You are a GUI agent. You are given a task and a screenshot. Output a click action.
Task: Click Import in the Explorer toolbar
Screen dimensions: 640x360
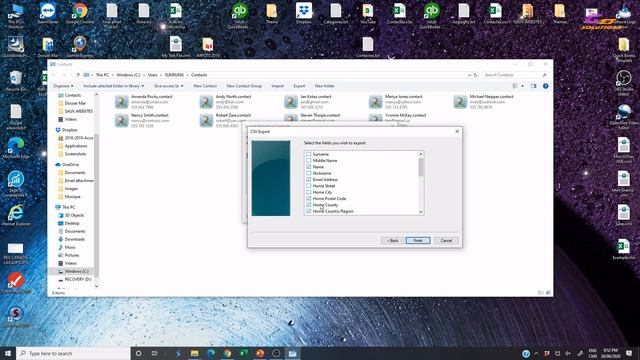278,86
